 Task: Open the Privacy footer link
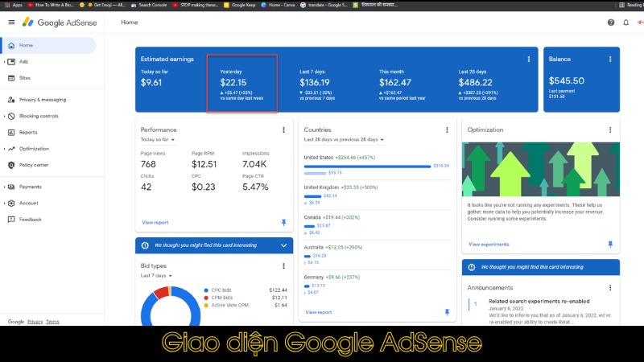tap(35, 322)
